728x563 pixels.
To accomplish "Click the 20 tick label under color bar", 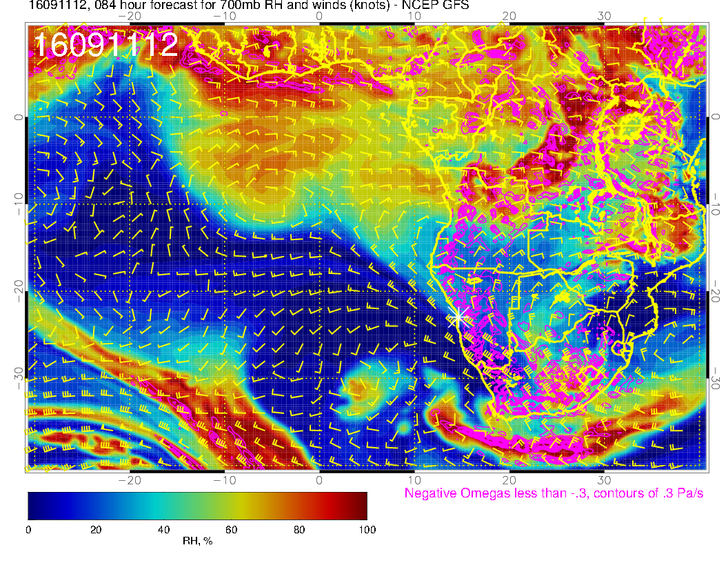I will click(96, 530).
